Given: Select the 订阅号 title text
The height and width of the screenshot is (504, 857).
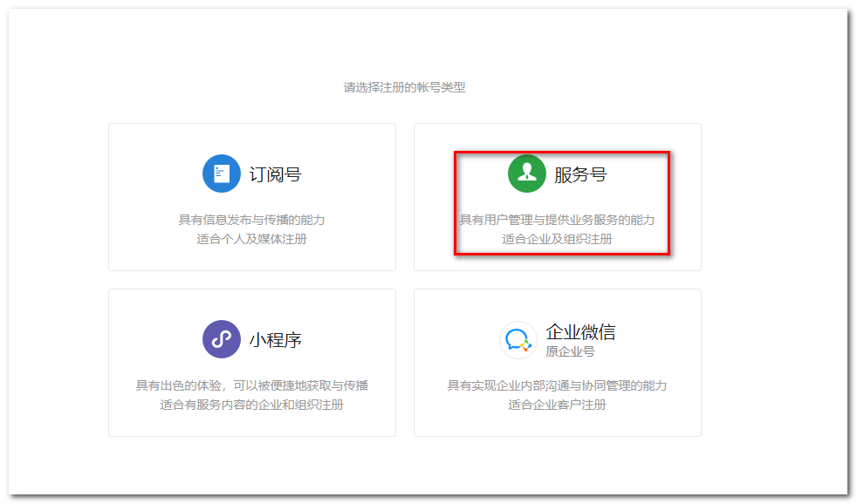Looking at the screenshot, I should pos(275,174).
